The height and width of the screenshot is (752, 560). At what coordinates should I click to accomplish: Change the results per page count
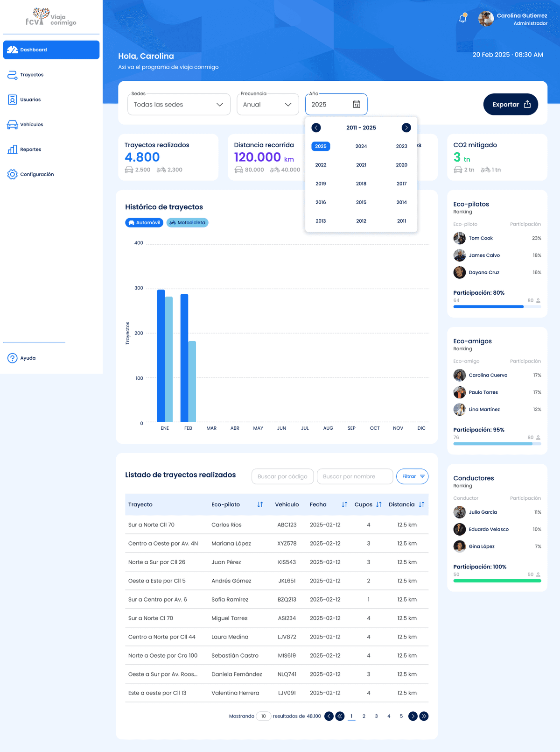pos(263,716)
